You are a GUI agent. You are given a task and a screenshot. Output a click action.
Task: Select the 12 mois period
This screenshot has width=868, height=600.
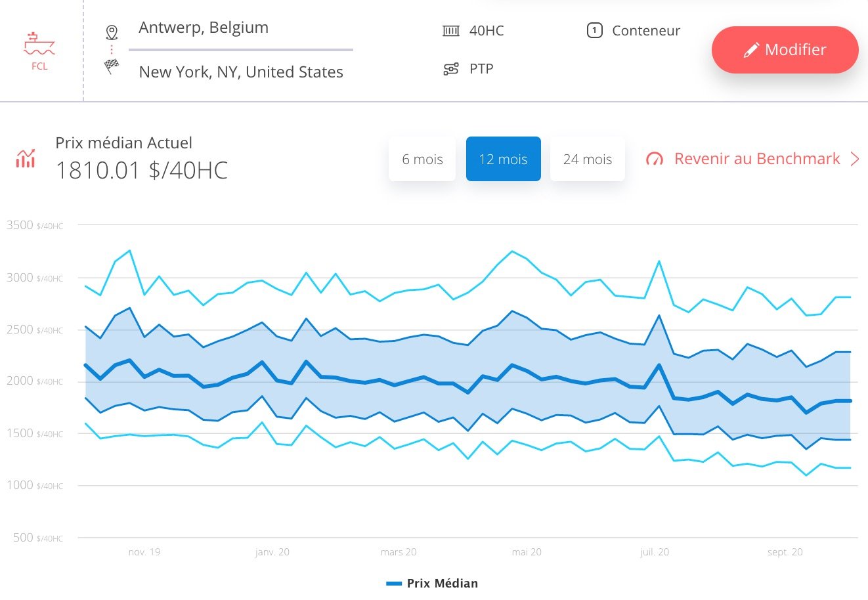(x=504, y=159)
